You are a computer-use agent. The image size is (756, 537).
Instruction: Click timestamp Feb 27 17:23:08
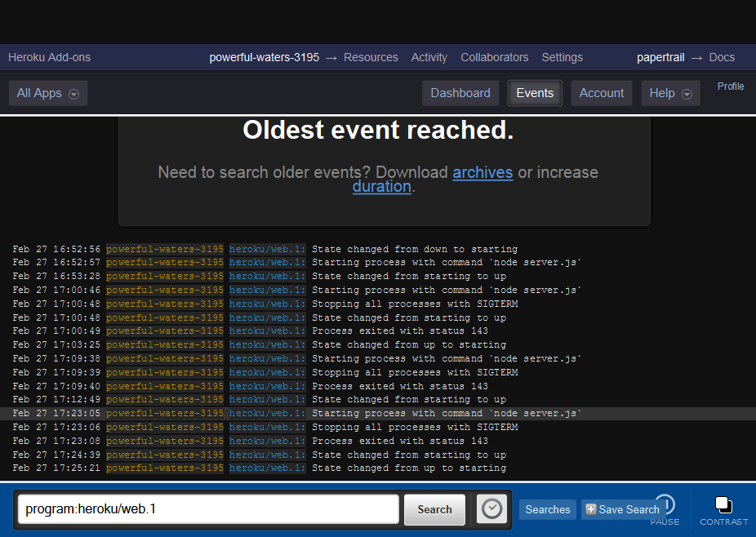56,441
